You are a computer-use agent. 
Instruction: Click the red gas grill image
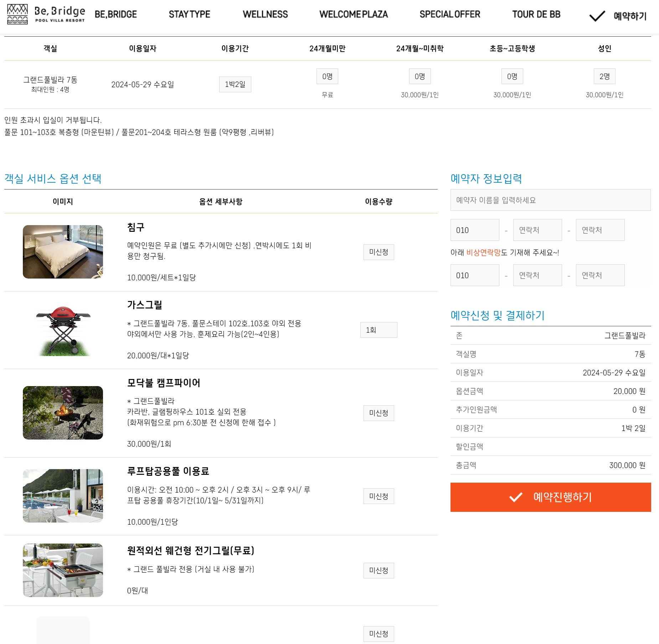click(x=63, y=330)
